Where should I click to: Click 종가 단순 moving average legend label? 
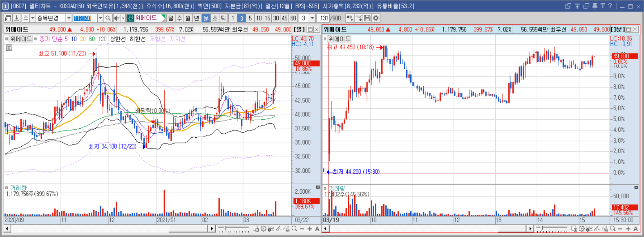51,39
